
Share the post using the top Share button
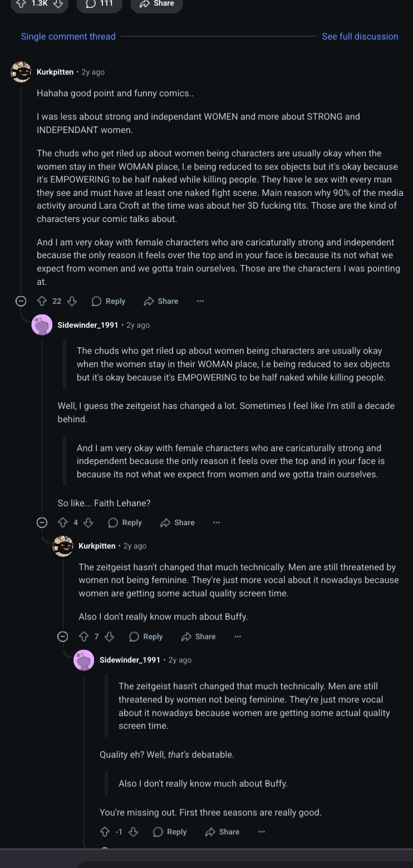tap(156, 4)
